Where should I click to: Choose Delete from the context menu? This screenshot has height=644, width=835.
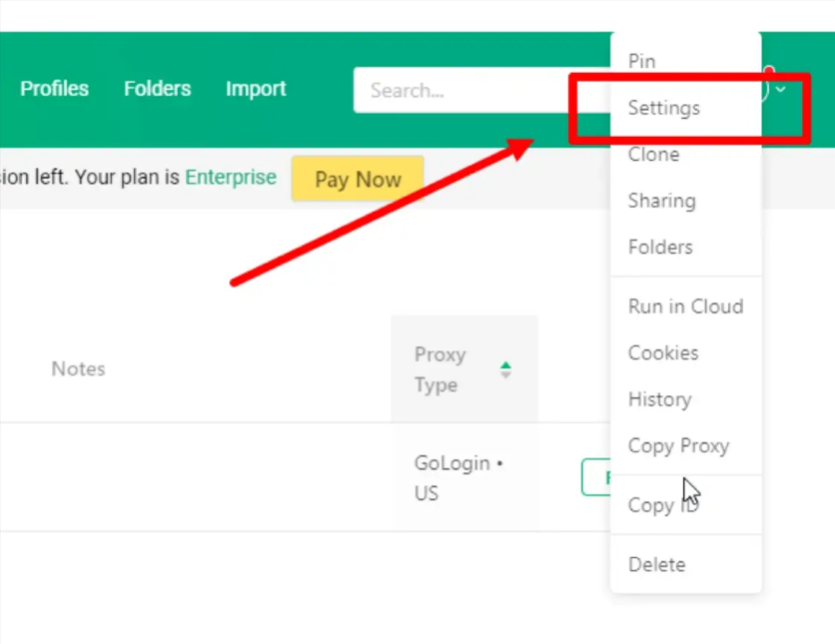656,564
